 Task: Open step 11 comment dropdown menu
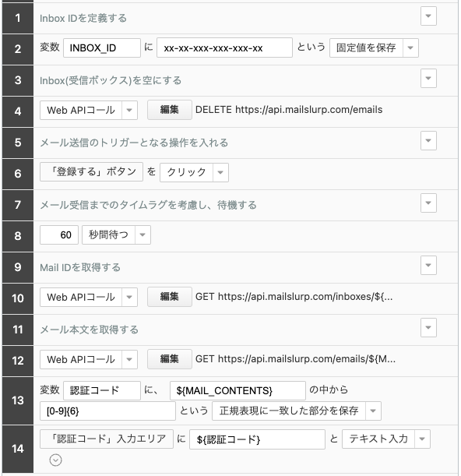(x=428, y=327)
